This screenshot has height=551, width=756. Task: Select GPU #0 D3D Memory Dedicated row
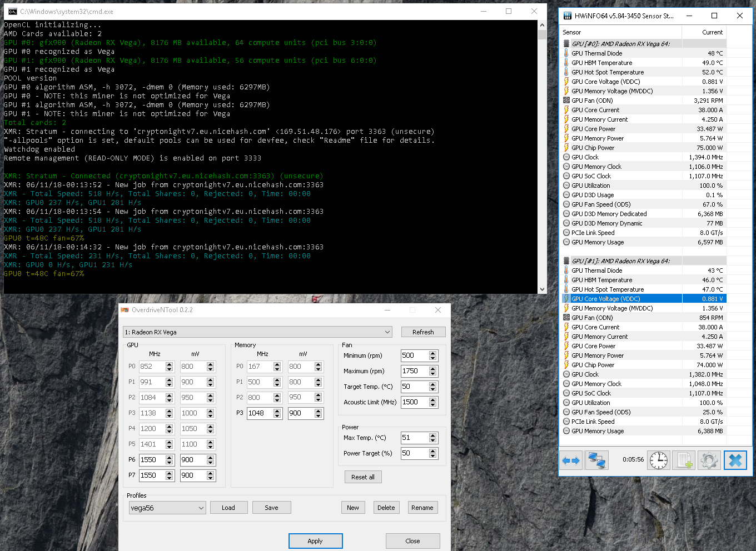pos(644,214)
